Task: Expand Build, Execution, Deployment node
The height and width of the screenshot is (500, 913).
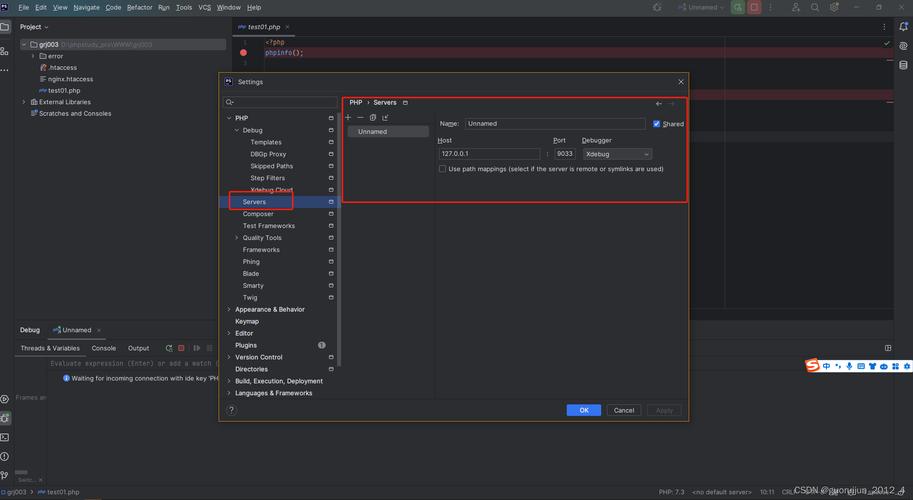Action: tap(229, 381)
